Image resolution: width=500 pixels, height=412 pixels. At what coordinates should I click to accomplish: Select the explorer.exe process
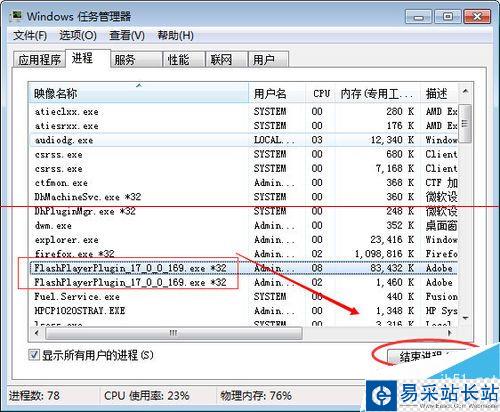pos(243,240)
